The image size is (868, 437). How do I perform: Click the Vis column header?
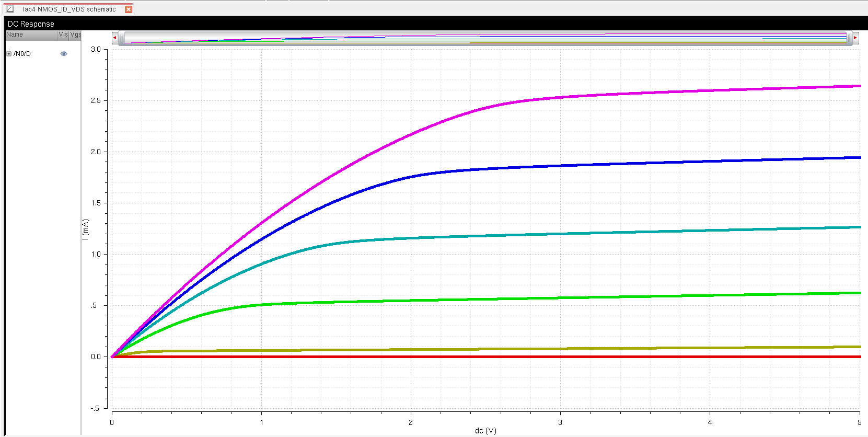(63, 35)
